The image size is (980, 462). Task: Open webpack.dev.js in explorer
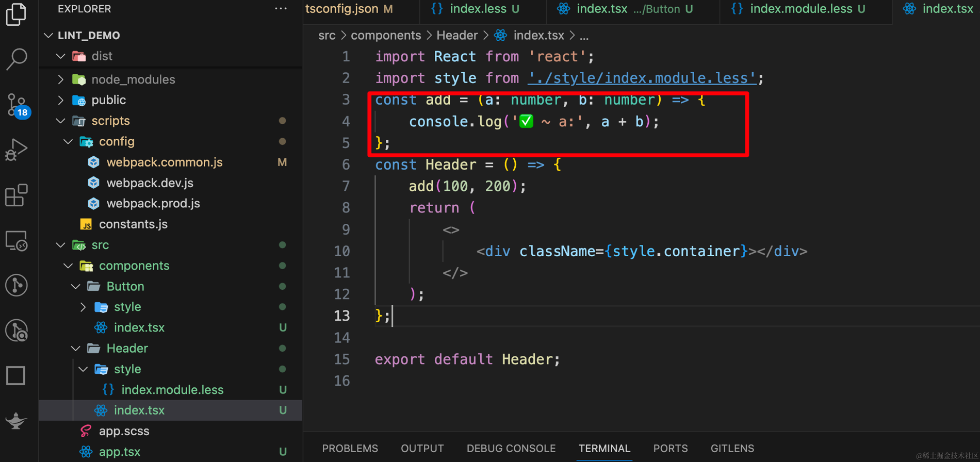171,183
